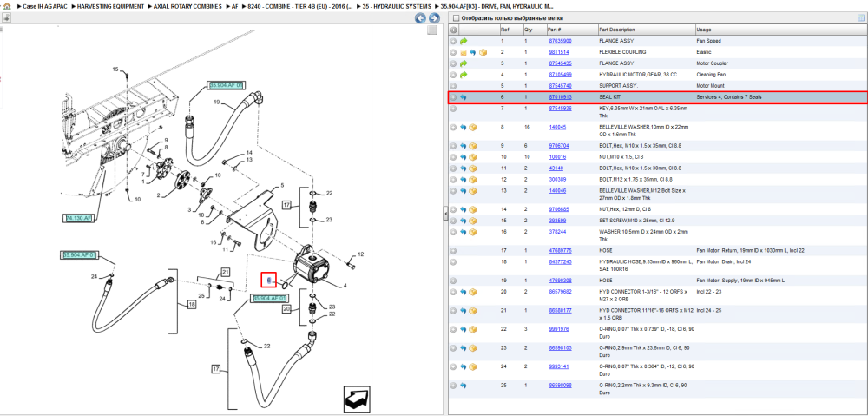Open 8240 - COMBINE - TIER 4B breadcrumb
Image resolution: width=868 pixels, height=416 pixels.
(299, 7)
